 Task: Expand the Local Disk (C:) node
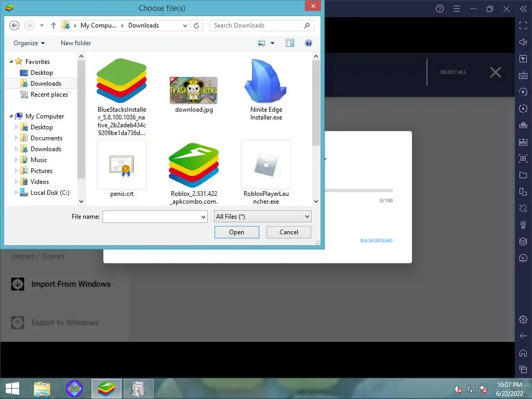pos(16,193)
